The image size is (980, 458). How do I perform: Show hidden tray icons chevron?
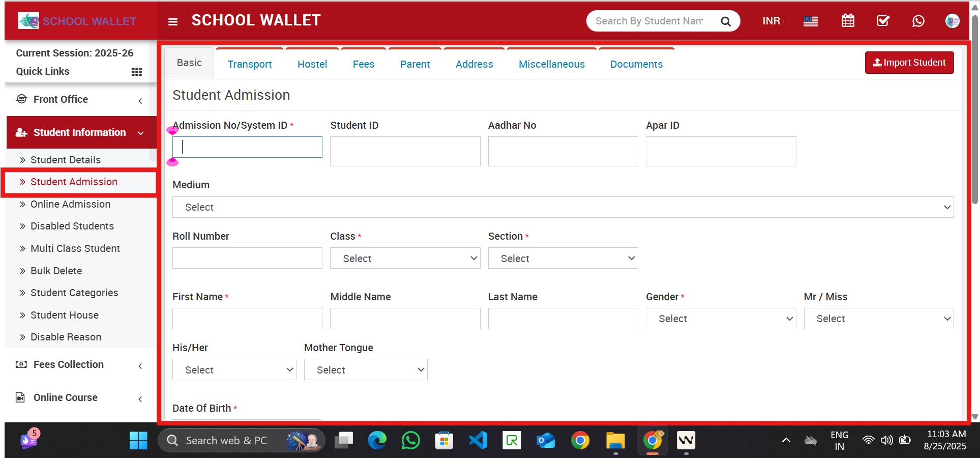(x=786, y=440)
